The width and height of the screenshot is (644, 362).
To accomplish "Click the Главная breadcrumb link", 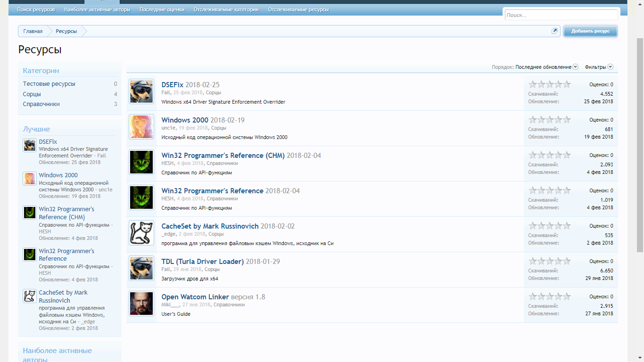I will tap(33, 31).
